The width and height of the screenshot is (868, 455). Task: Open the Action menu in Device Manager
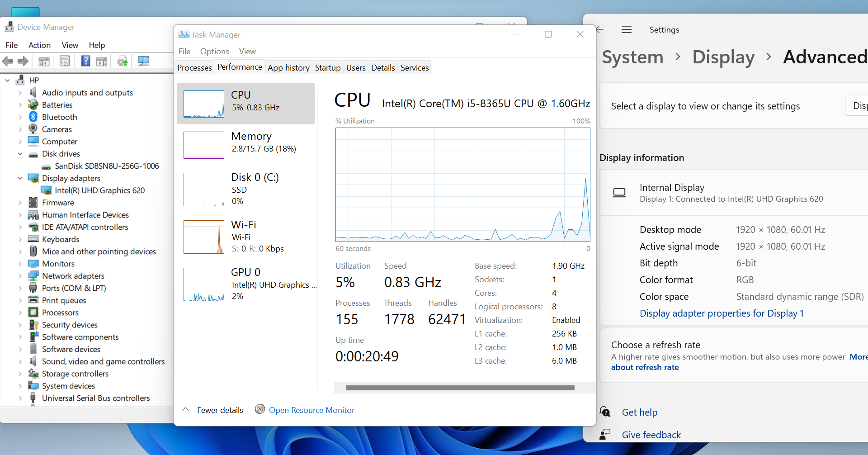tap(39, 45)
